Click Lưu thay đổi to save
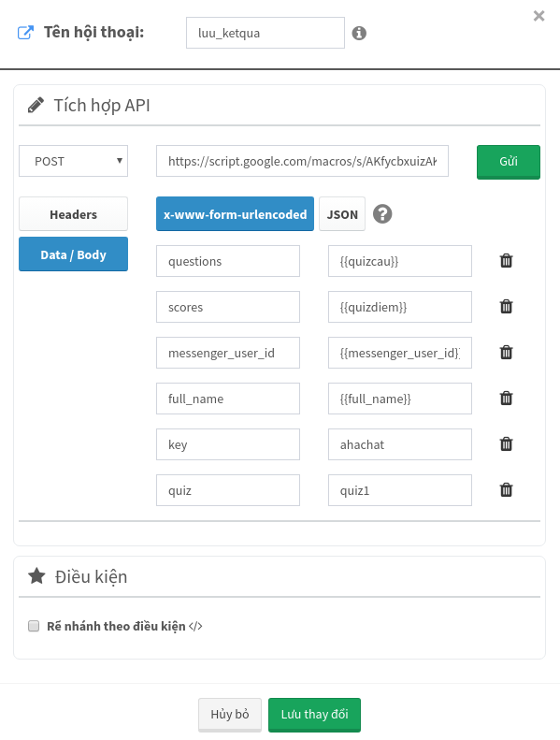This screenshot has height=740, width=560. point(314,715)
